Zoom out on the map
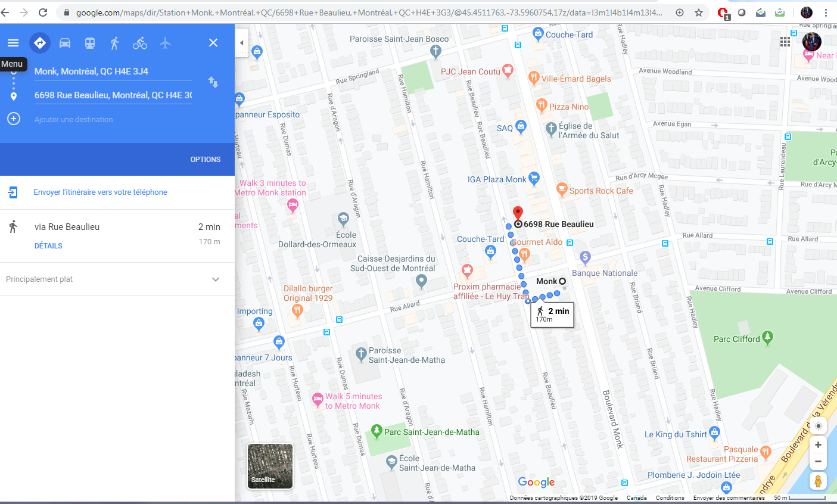The image size is (837, 504). (x=818, y=462)
